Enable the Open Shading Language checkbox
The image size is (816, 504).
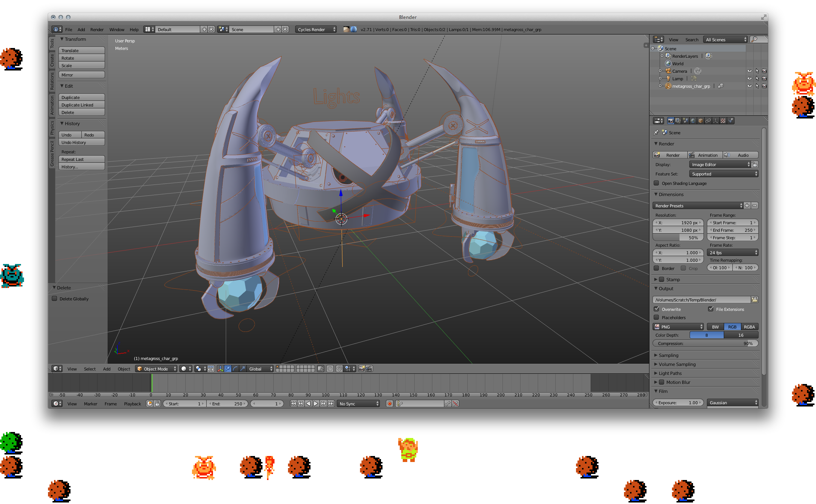pos(656,183)
